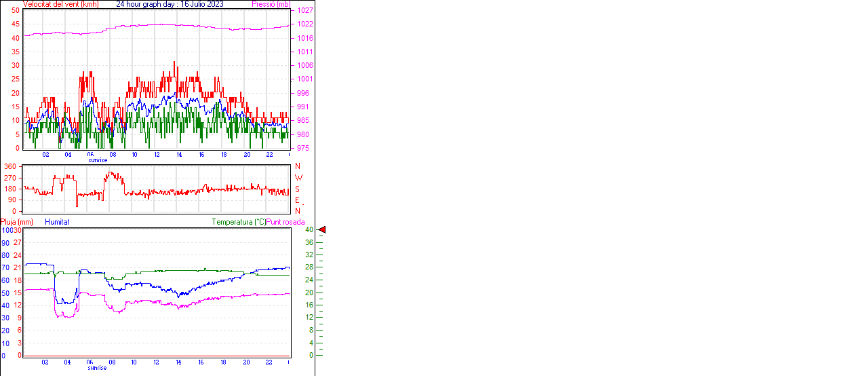Click the 'Humitat' legend label
The width and height of the screenshot is (868, 376).
pos(57,222)
